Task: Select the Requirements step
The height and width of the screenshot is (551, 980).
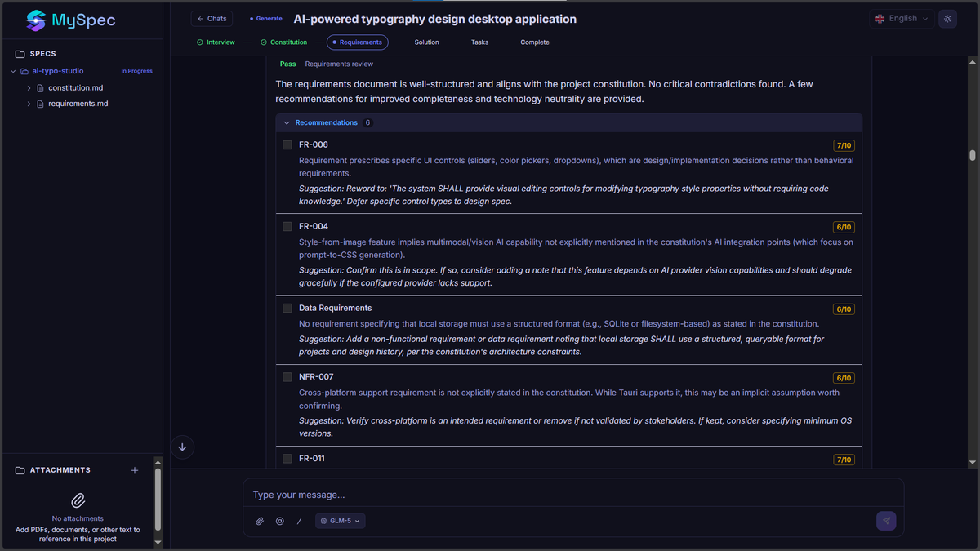Action: (358, 42)
